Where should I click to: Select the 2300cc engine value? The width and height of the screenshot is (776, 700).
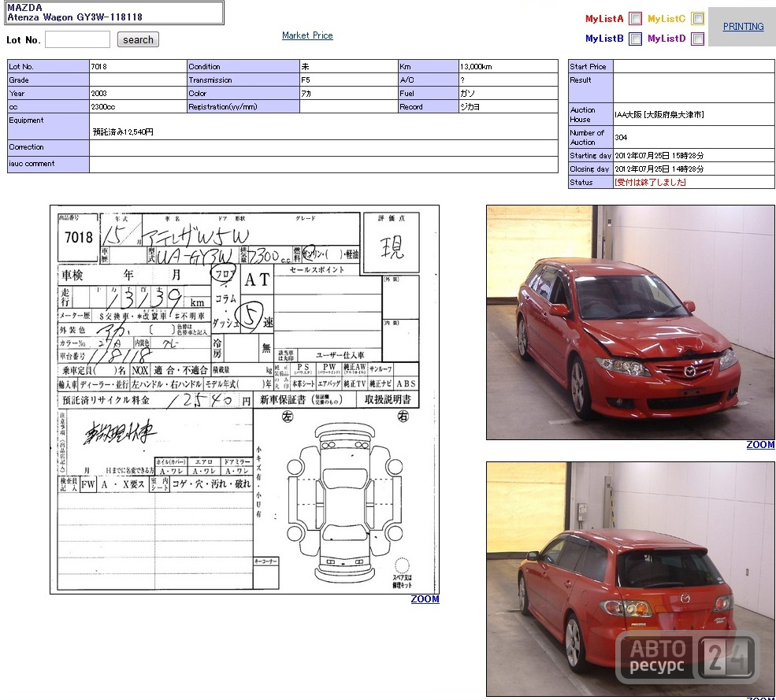tap(103, 106)
